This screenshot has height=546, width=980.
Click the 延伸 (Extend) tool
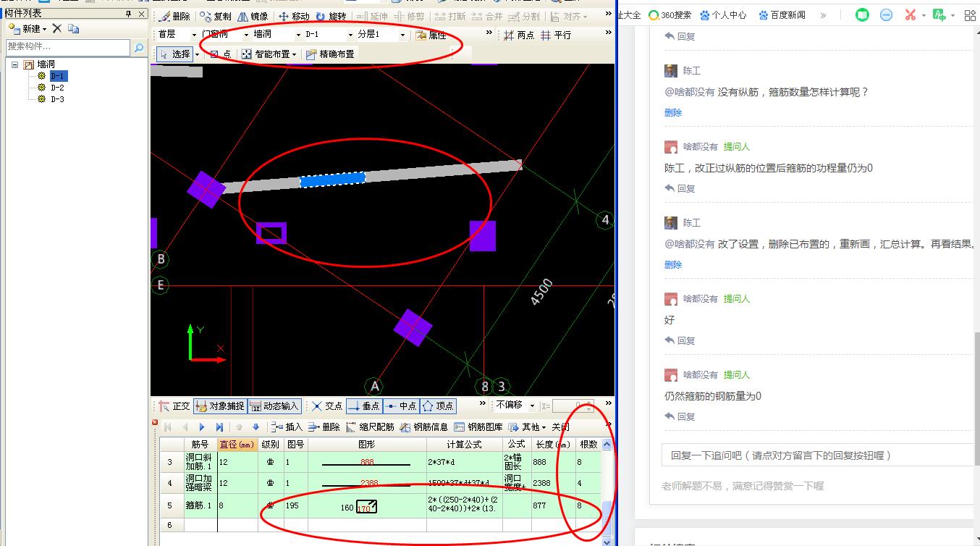tap(372, 16)
